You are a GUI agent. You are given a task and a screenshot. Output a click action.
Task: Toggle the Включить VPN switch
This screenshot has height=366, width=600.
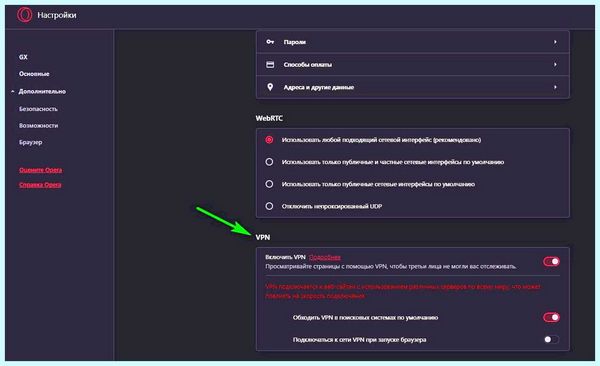point(551,261)
